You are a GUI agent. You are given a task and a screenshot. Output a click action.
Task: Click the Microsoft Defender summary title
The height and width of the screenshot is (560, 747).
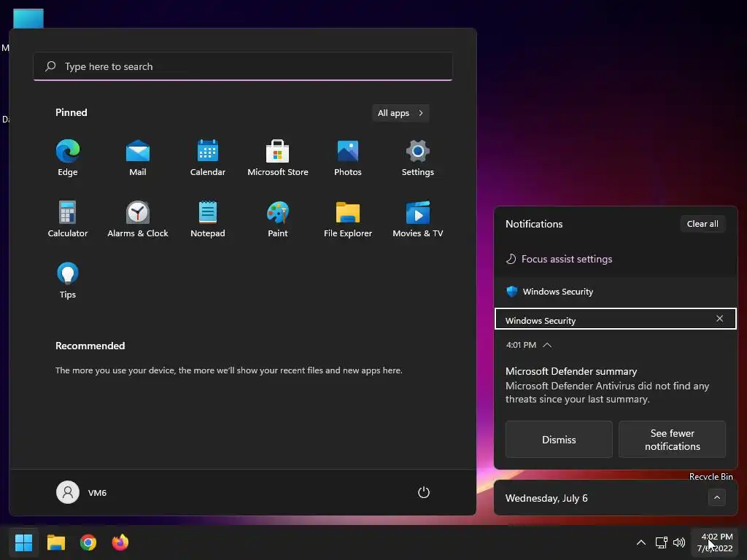[571, 371]
